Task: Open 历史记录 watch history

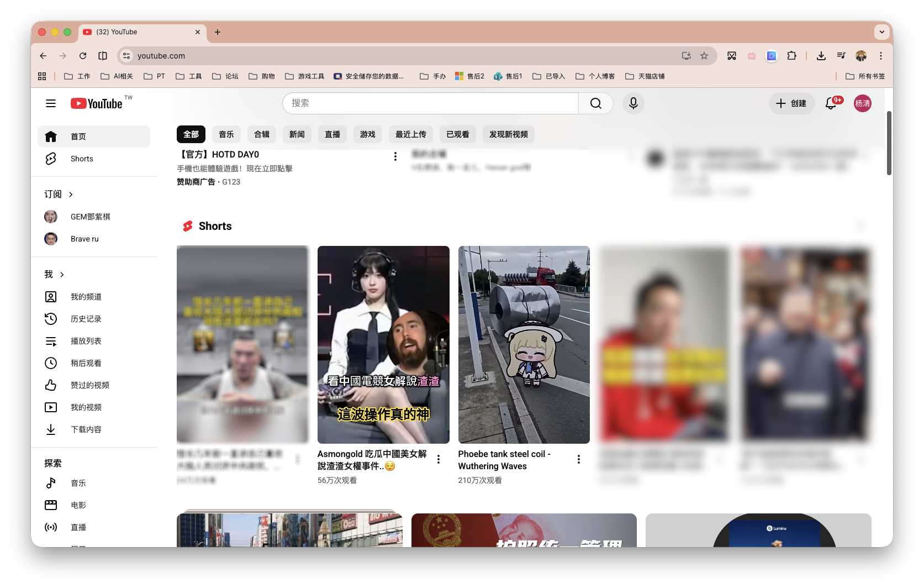Action: coord(94,319)
